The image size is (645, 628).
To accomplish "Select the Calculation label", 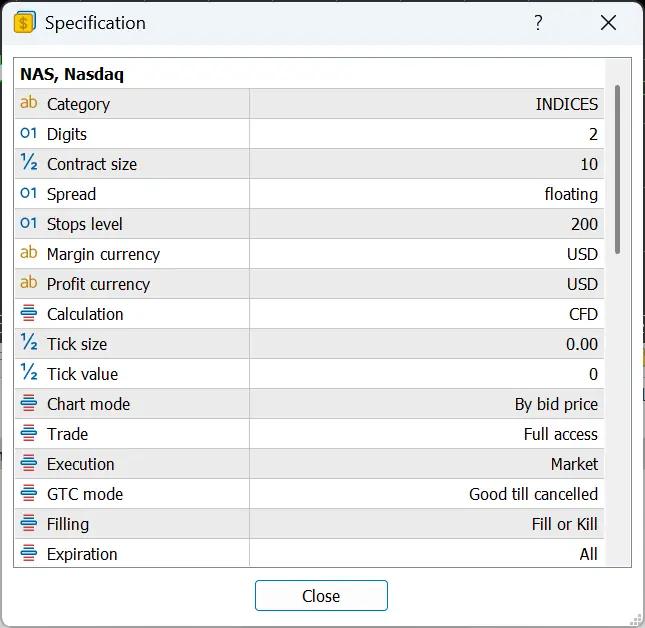I will point(85,315).
